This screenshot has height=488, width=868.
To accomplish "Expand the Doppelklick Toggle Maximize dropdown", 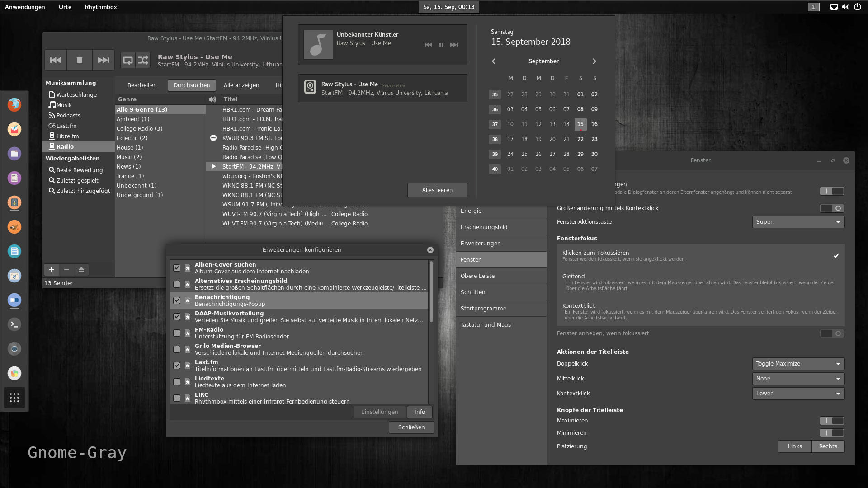I will (798, 364).
